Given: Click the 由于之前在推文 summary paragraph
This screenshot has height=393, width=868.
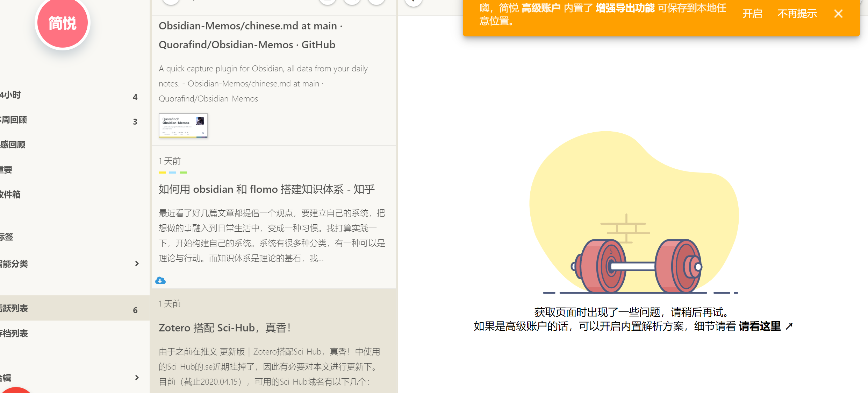Looking at the screenshot, I should 270,367.
